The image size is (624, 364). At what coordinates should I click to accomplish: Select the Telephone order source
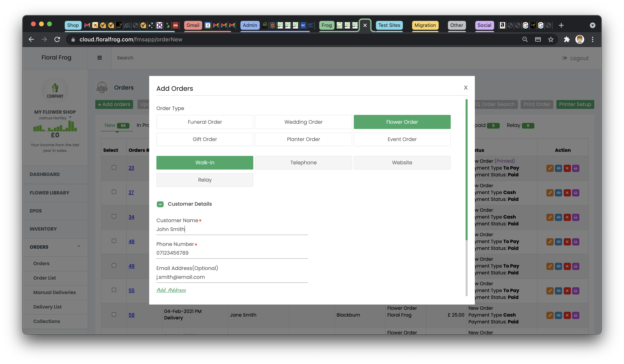pyautogui.click(x=303, y=163)
